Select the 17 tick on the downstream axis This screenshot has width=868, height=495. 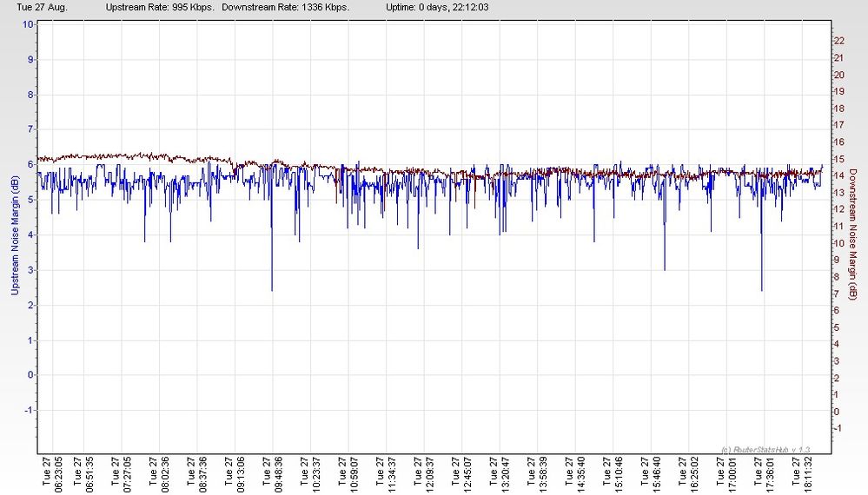point(839,126)
